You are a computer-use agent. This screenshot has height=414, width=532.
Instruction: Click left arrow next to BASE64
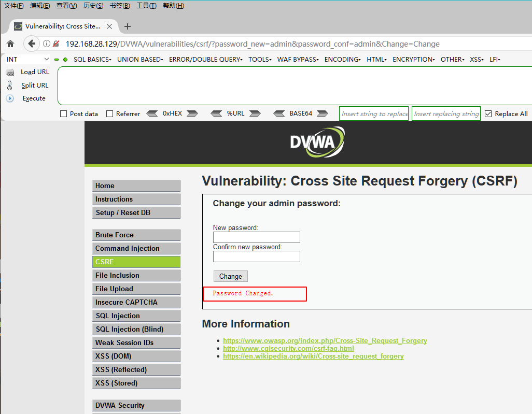279,113
